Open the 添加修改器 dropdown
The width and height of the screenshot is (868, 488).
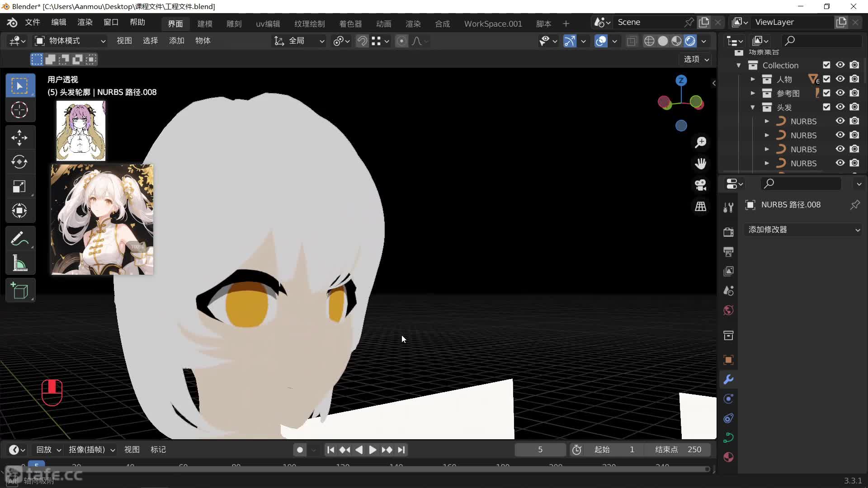(803, 230)
